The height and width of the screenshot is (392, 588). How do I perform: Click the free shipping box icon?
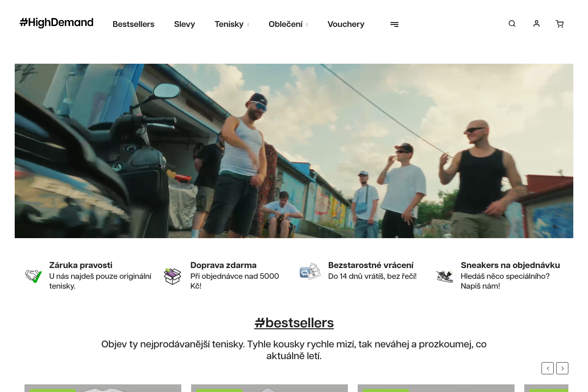click(x=172, y=276)
